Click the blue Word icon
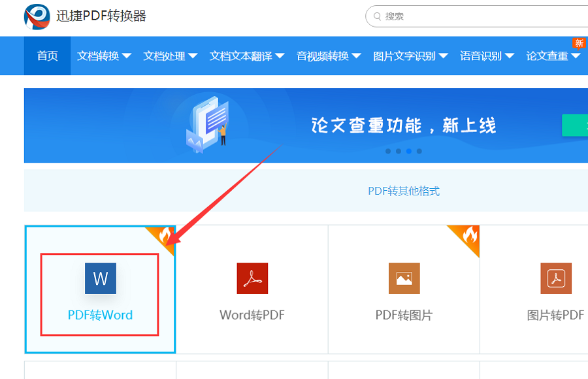 [101, 278]
